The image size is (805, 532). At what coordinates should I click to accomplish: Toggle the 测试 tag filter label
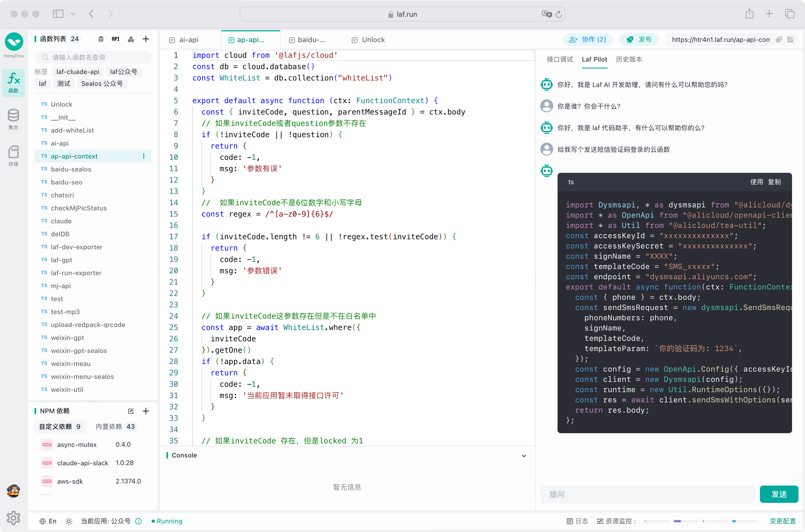pyautogui.click(x=63, y=83)
